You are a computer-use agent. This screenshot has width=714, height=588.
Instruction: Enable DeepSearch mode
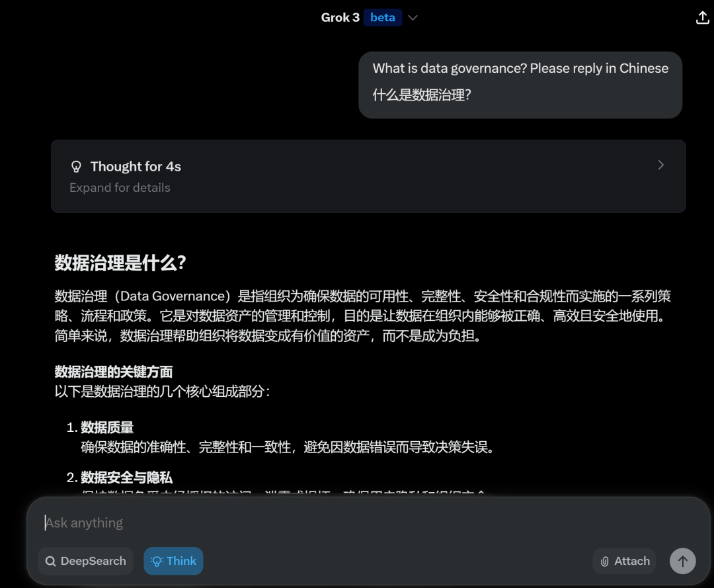click(x=85, y=561)
